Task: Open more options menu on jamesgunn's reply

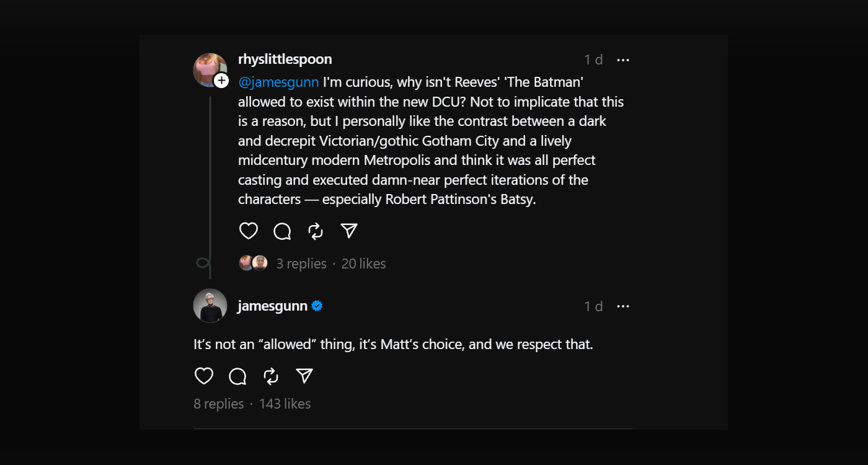Action: pos(623,306)
